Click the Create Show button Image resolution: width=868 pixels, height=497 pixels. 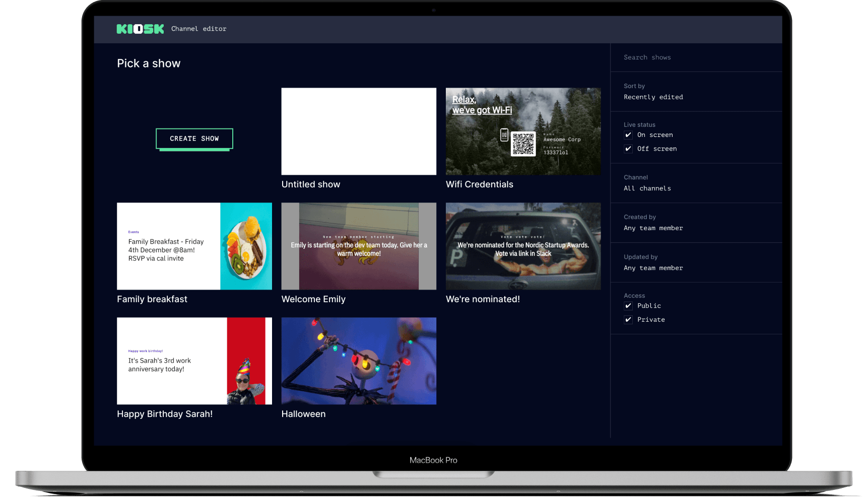(x=194, y=139)
